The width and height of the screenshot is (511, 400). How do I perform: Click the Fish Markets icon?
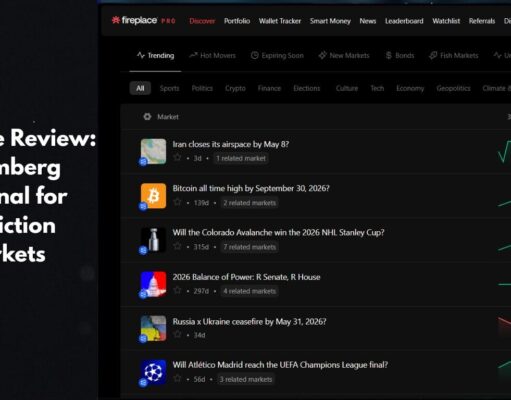pyautogui.click(x=433, y=55)
